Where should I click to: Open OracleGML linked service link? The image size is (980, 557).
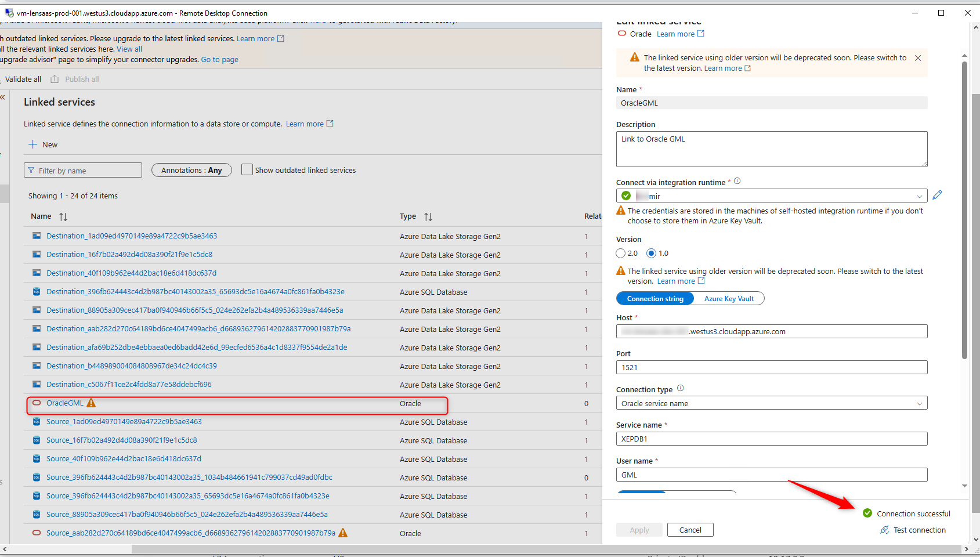pos(65,403)
